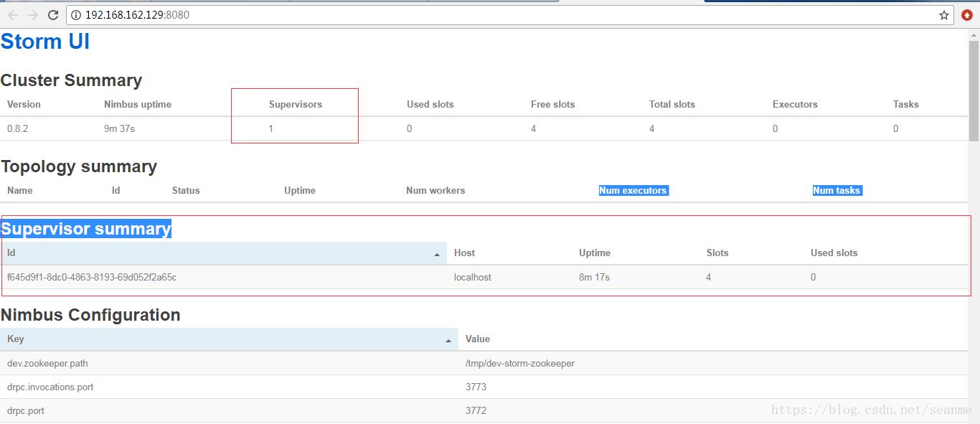
Task: Click the Used slots header in Supervisor summary
Action: click(x=834, y=253)
